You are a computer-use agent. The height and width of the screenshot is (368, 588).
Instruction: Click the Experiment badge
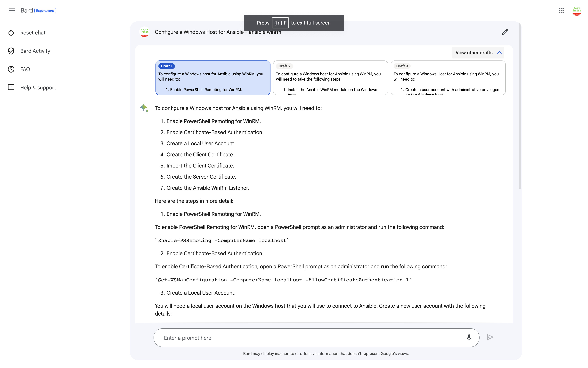(45, 11)
